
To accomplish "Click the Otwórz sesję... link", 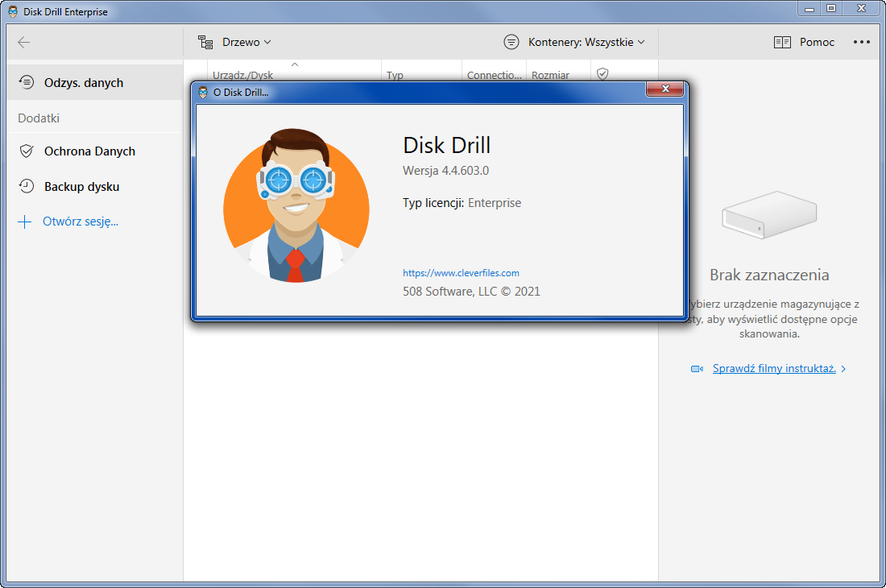I will click(x=81, y=222).
